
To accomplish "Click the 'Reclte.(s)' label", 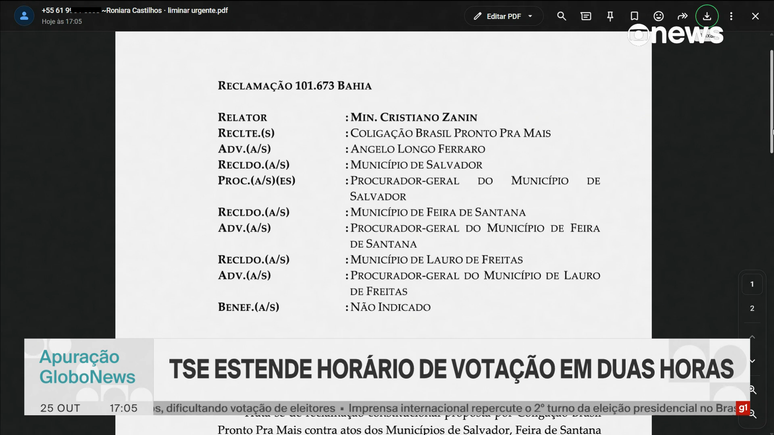I will pyautogui.click(x=246, y=133).
